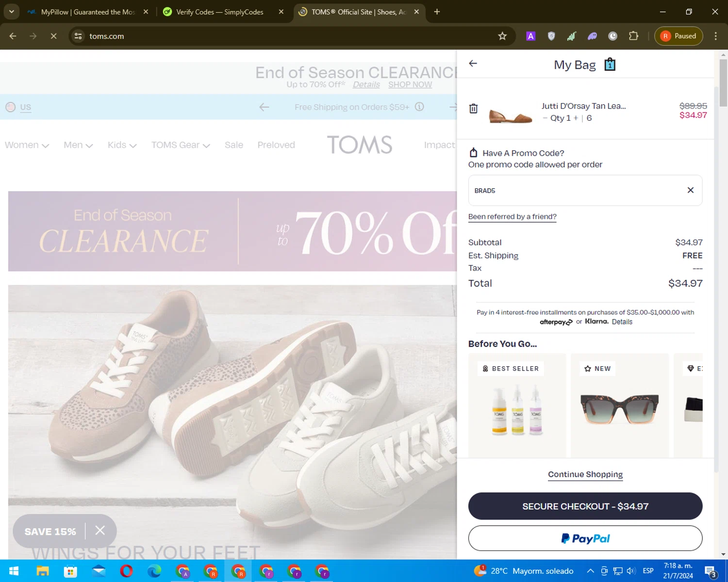This screenshot has width=728, height=582.
Task: Open the Windows Start menu
Action: pos(14,571)
